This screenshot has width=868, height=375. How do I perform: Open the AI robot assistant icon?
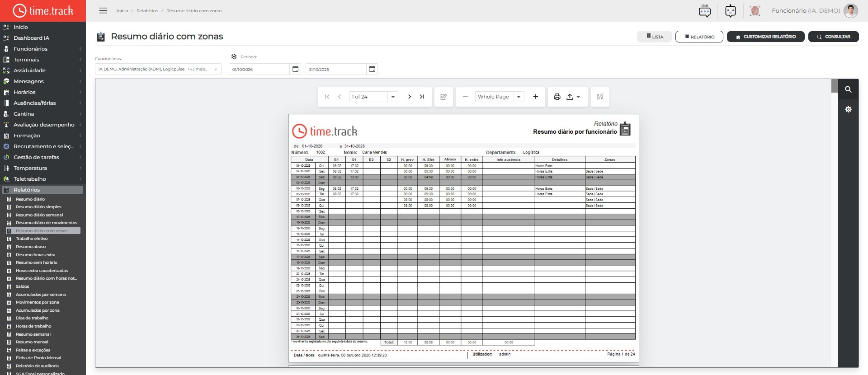click(x=731, y=11)
